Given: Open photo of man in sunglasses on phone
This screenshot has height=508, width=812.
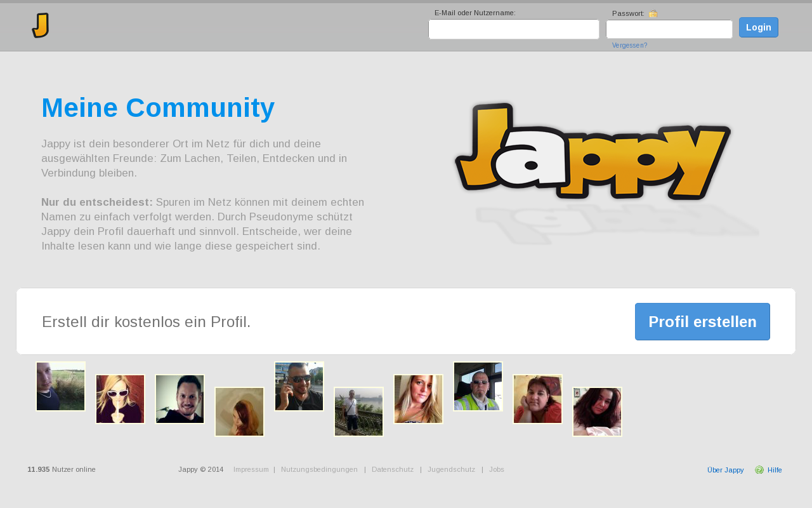Looking at the screenshot, I should (x=299, y=387).
